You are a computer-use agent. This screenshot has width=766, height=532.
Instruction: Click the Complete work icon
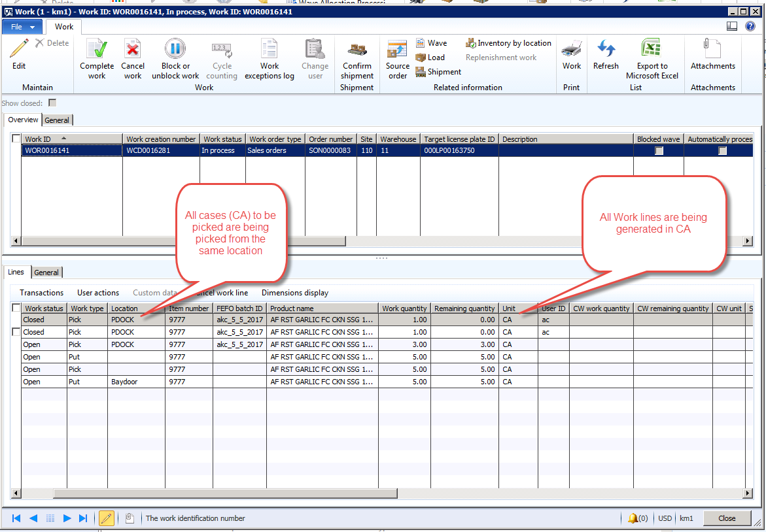(97, 50)
